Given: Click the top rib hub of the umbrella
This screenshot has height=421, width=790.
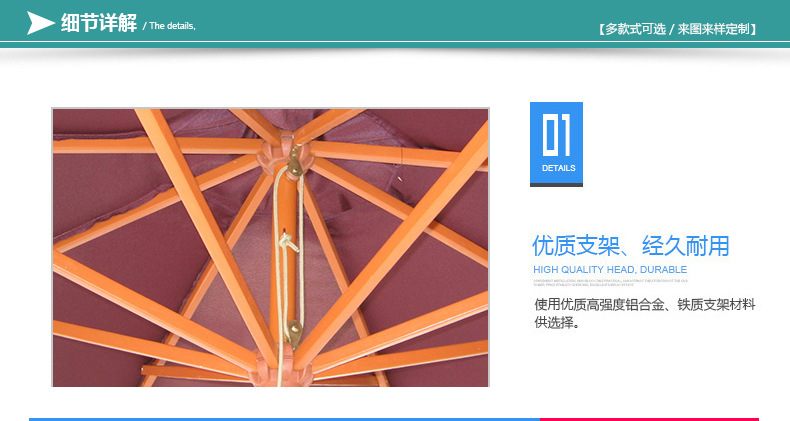Looking at the screenshot, I should [285, 154].
